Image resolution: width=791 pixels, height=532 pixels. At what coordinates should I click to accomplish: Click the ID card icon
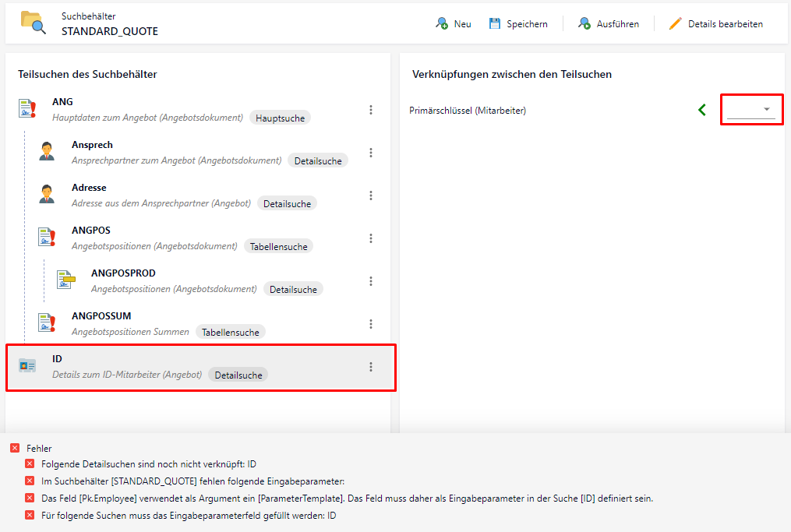[27, 365]
